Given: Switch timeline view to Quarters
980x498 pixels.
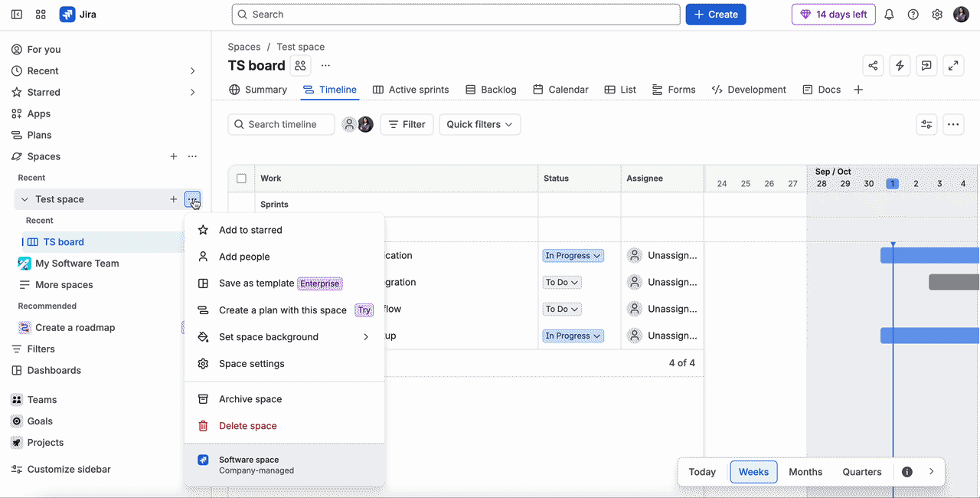Looking at the screenshot, I should pos(862,472).
